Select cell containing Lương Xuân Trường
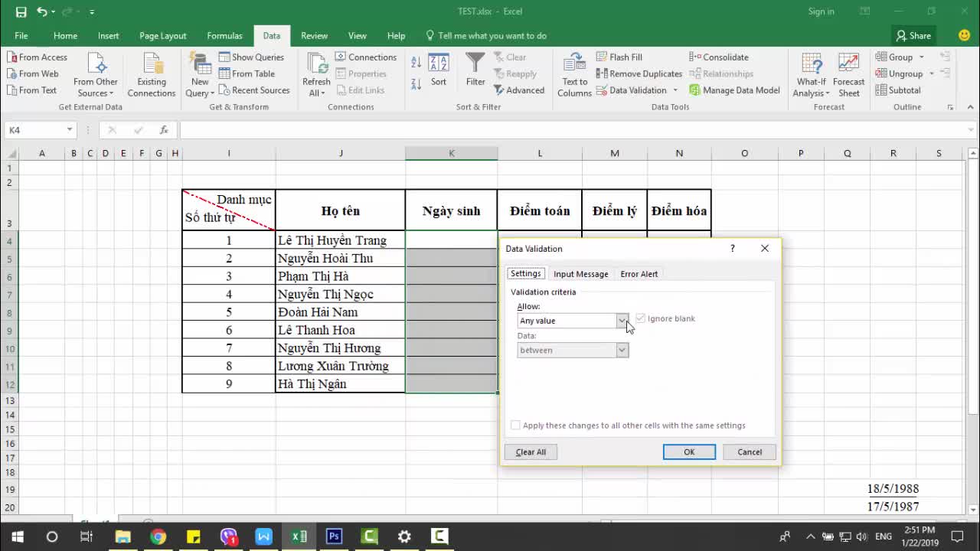 coord(340,366)
